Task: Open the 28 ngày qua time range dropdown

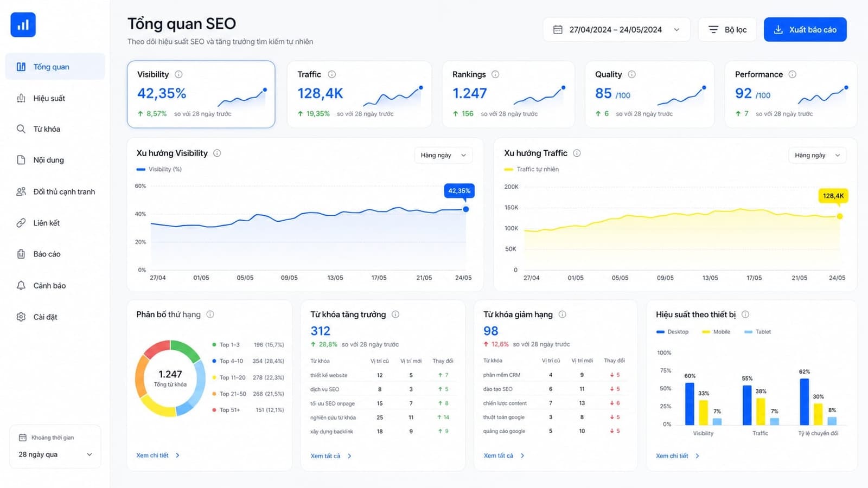Action: point(55,454)
